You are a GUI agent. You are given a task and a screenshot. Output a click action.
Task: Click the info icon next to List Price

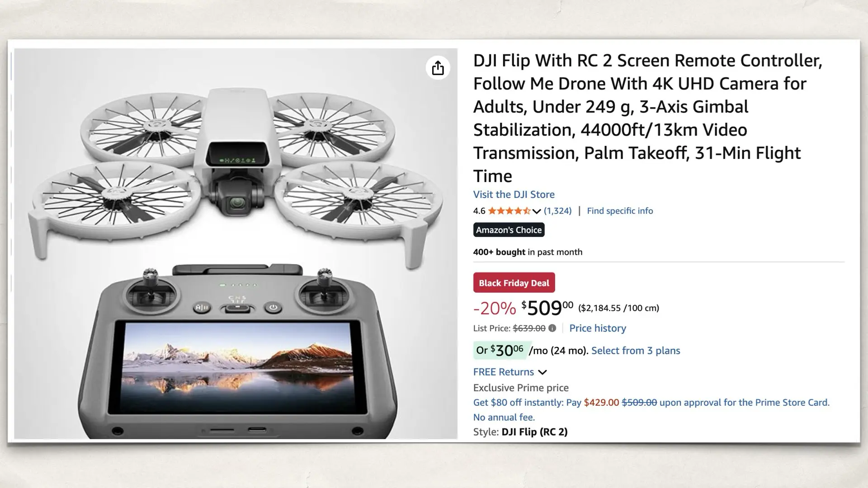[x=552, y=328]
